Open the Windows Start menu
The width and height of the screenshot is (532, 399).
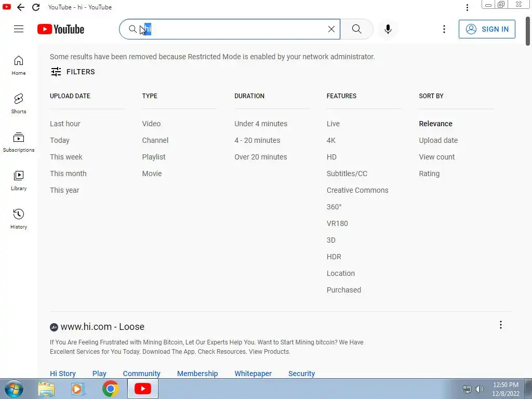14,389
